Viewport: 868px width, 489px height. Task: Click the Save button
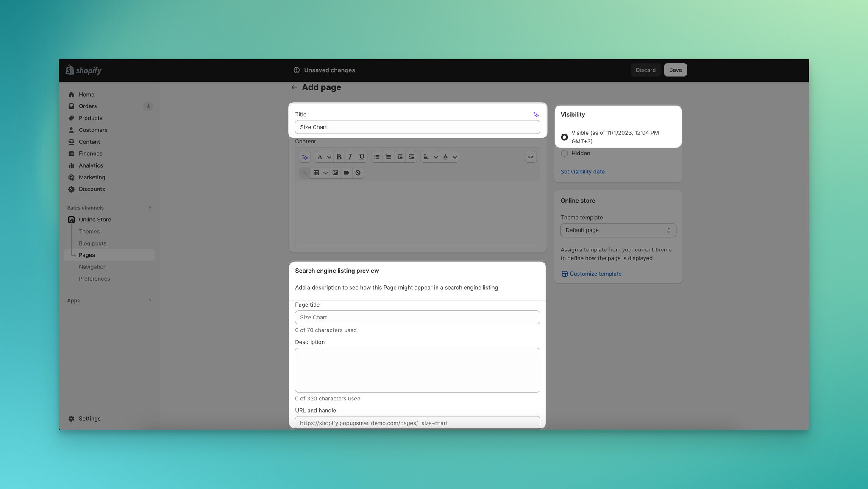tap(675, 70)
